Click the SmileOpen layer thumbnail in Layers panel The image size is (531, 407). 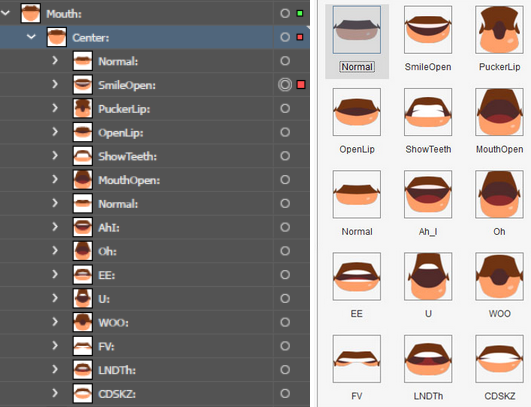point(83,85)
